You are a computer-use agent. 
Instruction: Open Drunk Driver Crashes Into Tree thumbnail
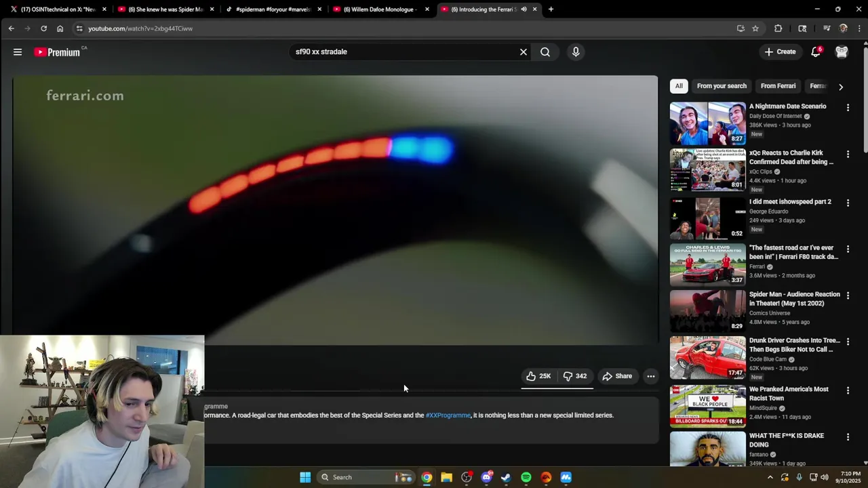tap(707, 357)
